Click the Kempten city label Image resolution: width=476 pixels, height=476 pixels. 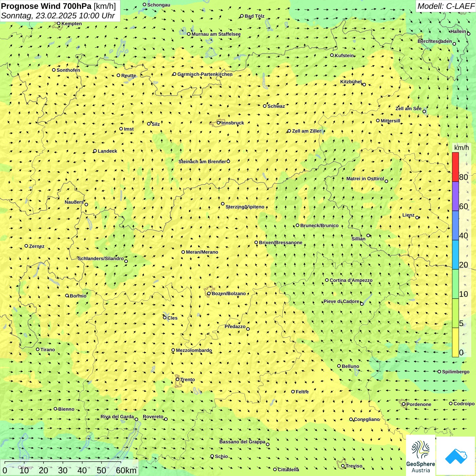[x=71, y=23]
